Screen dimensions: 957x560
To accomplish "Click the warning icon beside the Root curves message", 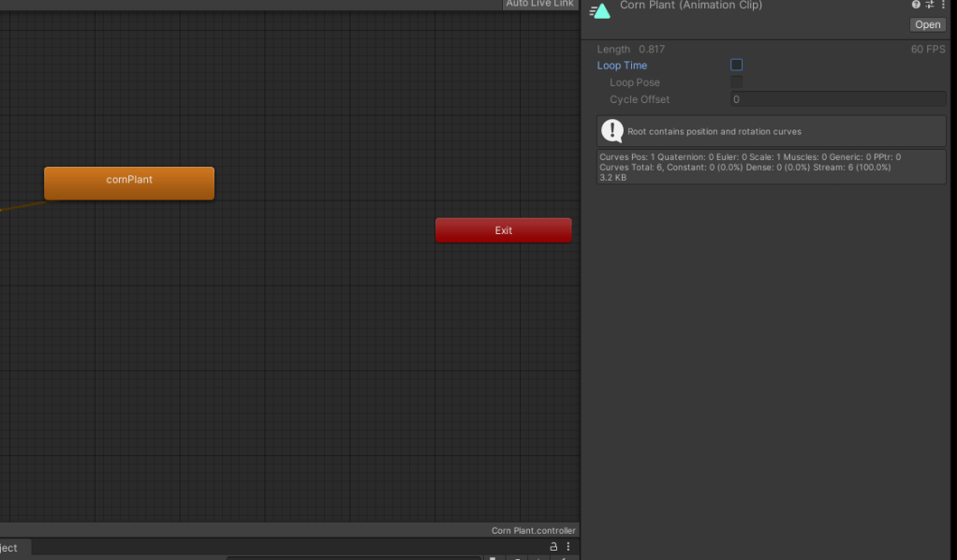I will coord(612,131).
